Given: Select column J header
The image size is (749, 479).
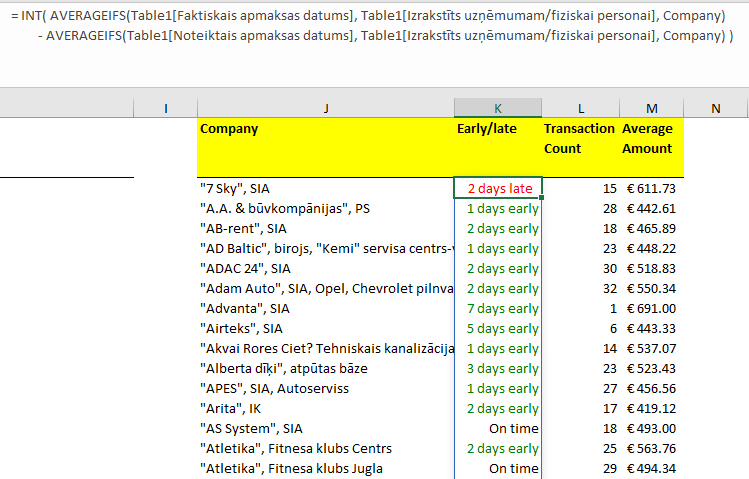Looking at the screenshot, I should [x=326, y=108].
